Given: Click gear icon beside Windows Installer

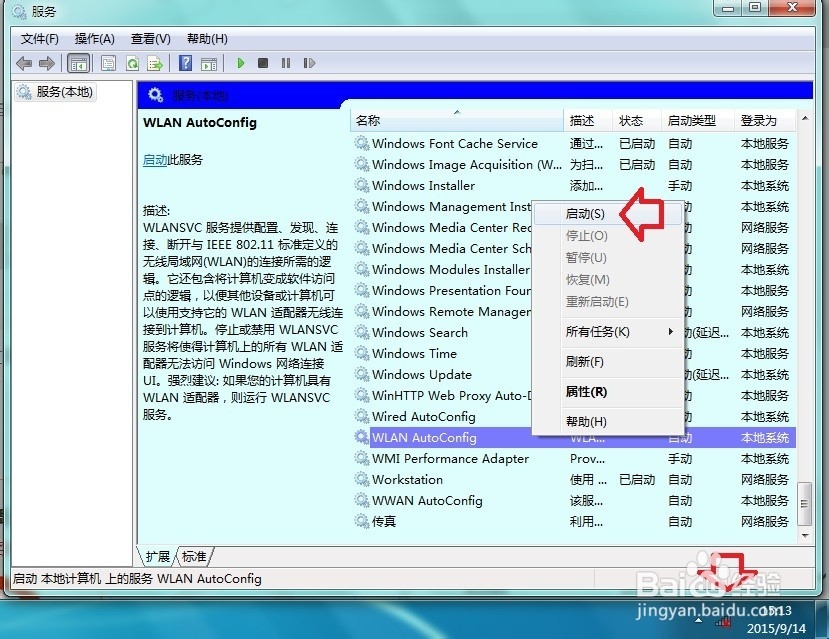Looking at the screenshot, I should (x=362, y=185).
